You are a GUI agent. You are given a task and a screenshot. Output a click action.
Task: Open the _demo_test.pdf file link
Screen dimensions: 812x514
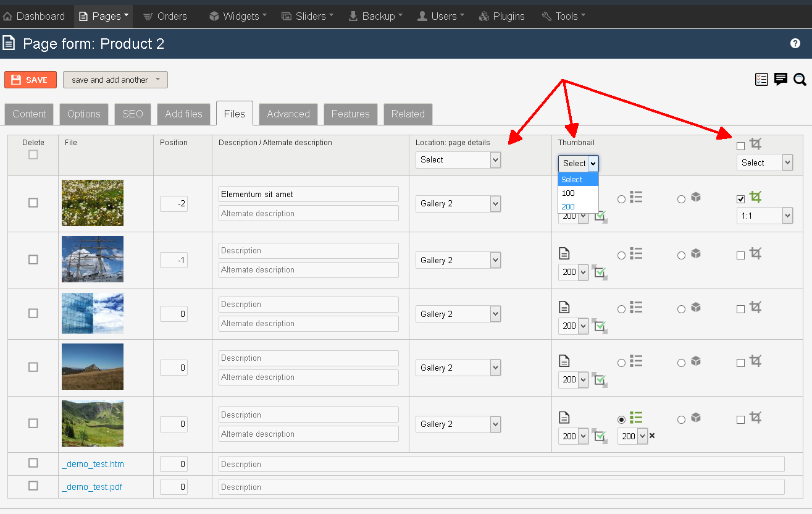pyautogui.click(x=92, y=487)
